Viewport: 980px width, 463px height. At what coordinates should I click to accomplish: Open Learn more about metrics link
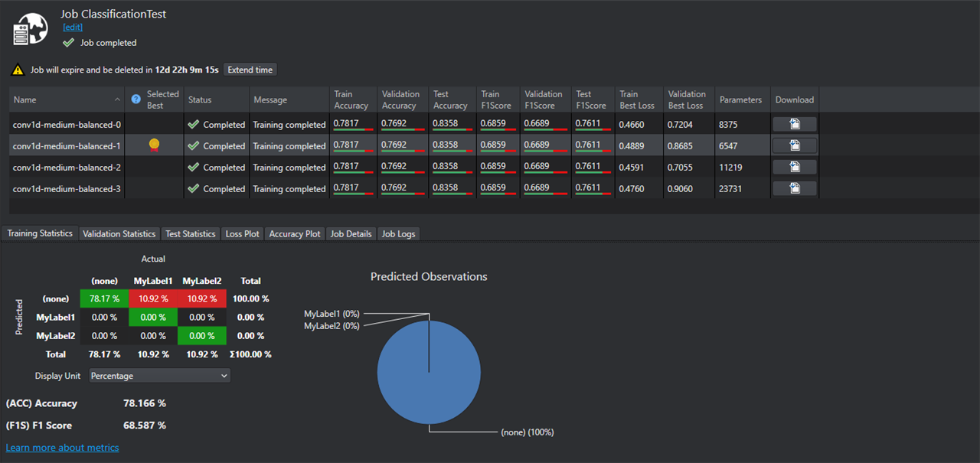point(62,447)
